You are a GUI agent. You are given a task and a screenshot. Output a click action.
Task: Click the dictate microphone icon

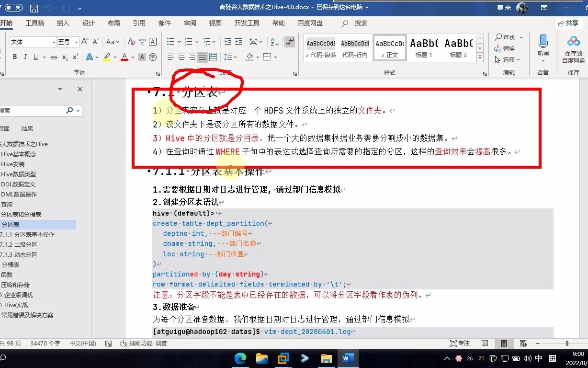(543, 41)
